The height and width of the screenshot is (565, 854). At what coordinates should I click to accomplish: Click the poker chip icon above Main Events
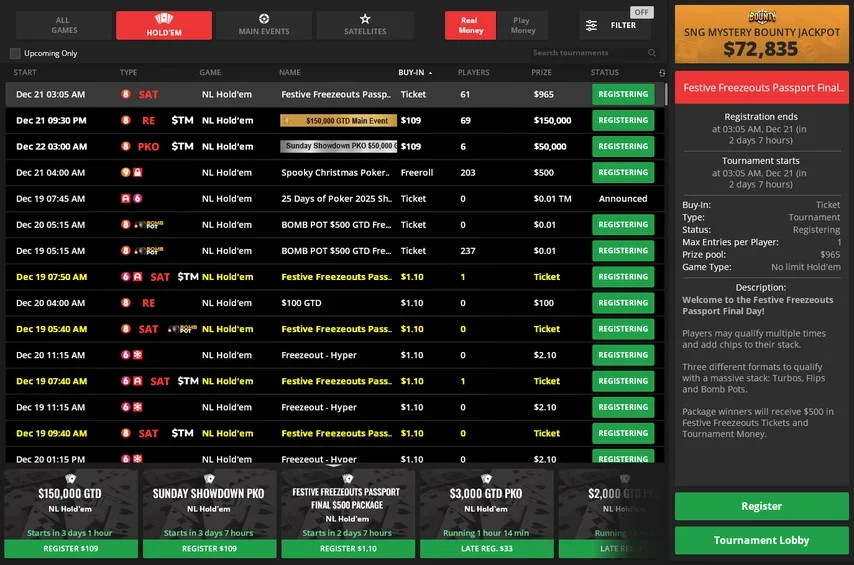click(264, 18)
